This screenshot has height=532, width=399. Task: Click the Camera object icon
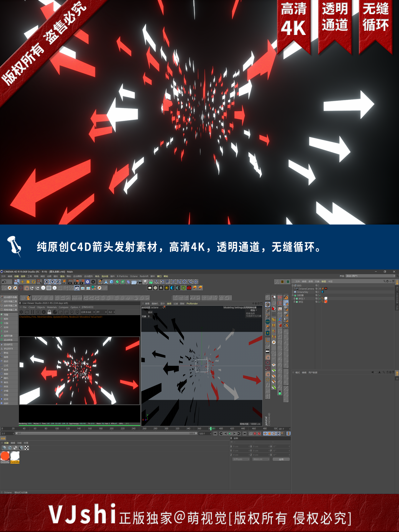point(140,282)
